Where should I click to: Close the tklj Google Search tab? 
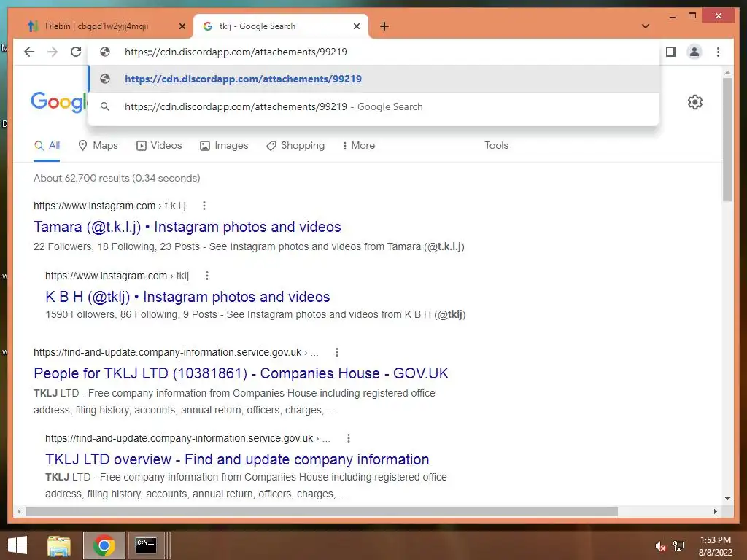356,26
